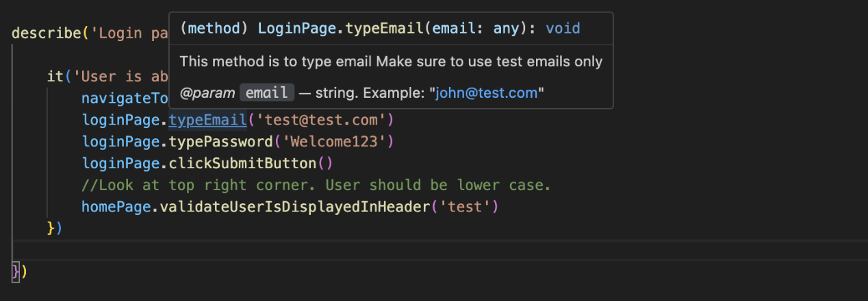
Task: Click the it keyword of the test block
Action: 55,77
